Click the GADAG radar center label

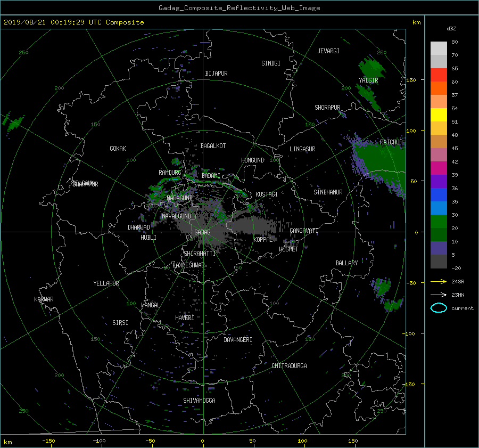click(x=203, y=232)
